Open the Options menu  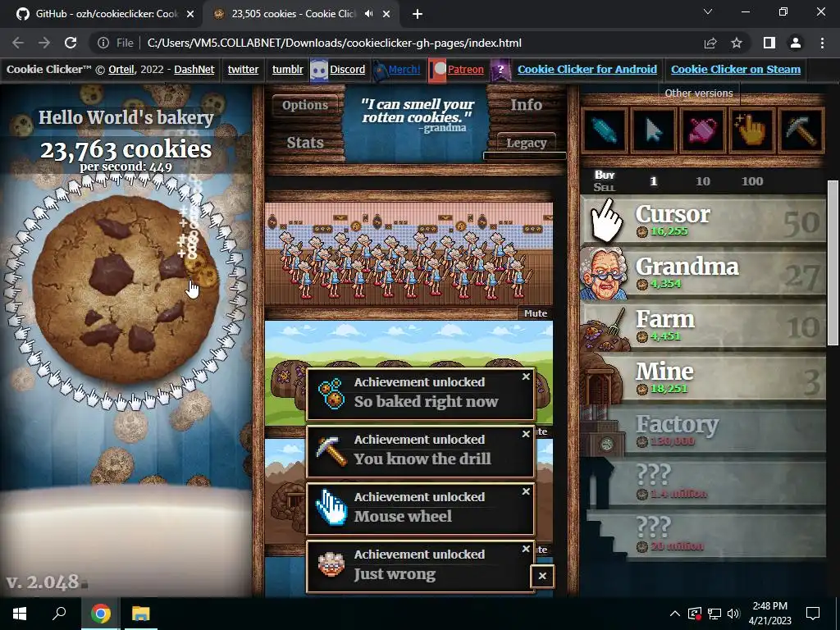pos(305,105)
